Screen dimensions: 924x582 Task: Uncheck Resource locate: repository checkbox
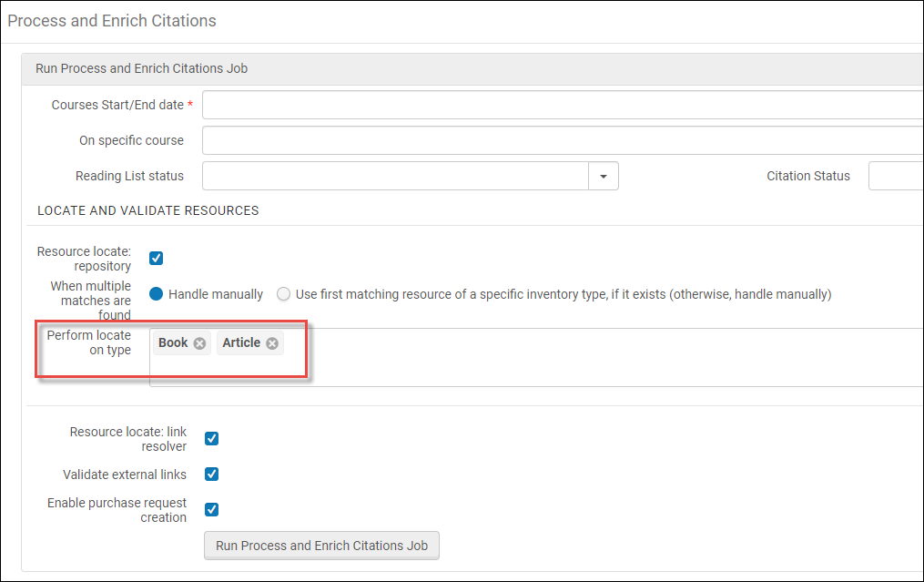[157, 259]
